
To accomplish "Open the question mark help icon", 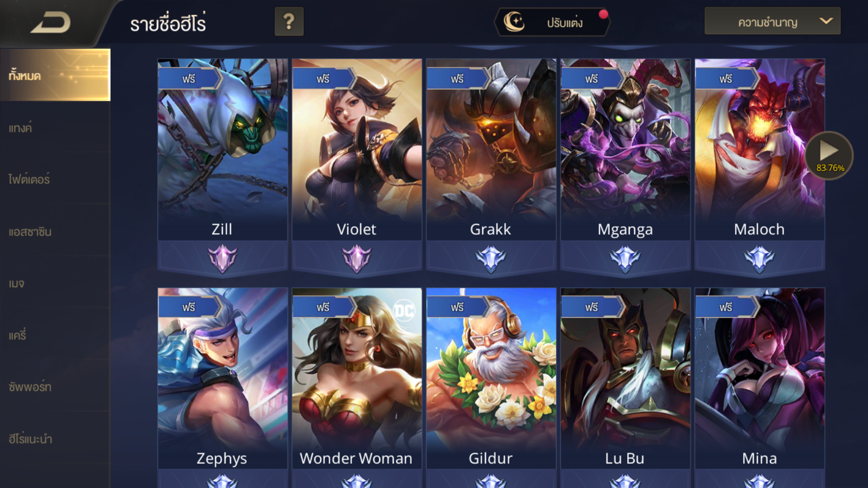I will 289,22.
